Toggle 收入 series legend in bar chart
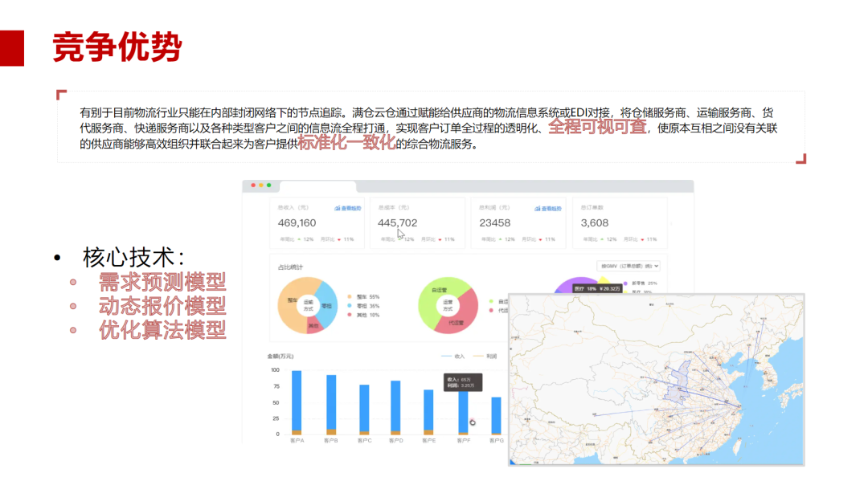The width and height of the screenshot is (868, 481). pyautogui.click(x=452, y=356)
